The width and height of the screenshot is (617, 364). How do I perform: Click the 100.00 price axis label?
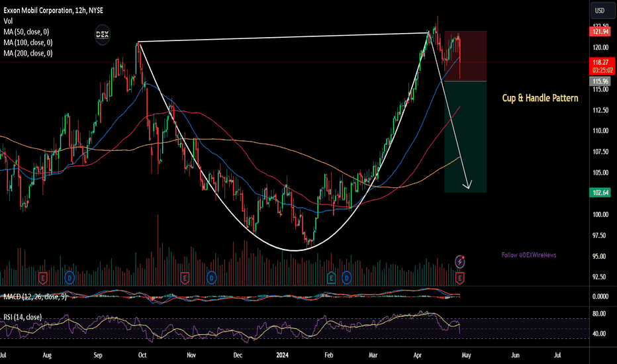[600, 214]
